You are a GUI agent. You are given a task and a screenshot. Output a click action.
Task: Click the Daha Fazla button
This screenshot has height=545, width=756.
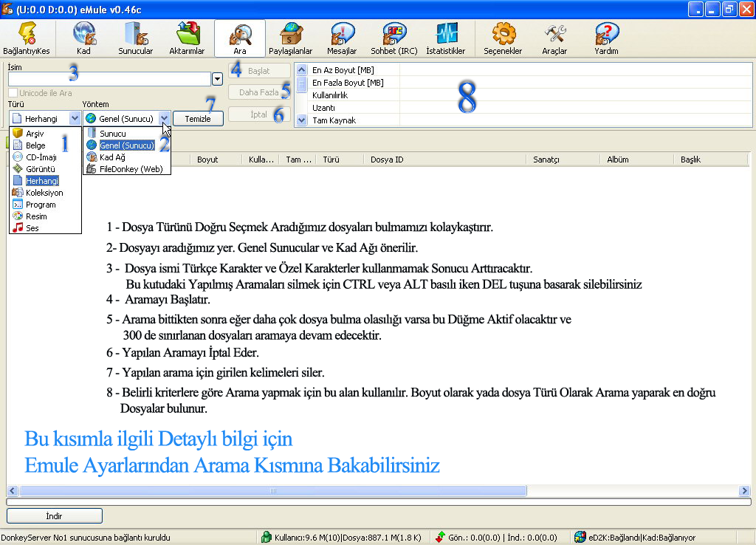tap(259, 92)
